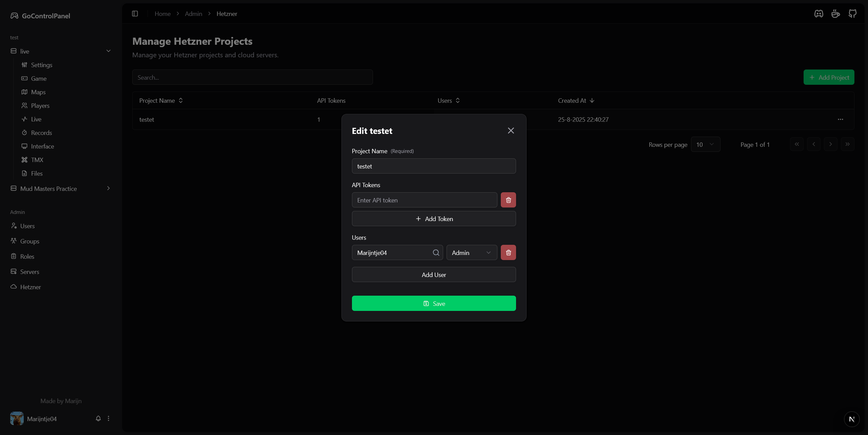The width and height of the screenshot is (868, 435).
Task: Click the coffee donation icon
Action: 835,14
